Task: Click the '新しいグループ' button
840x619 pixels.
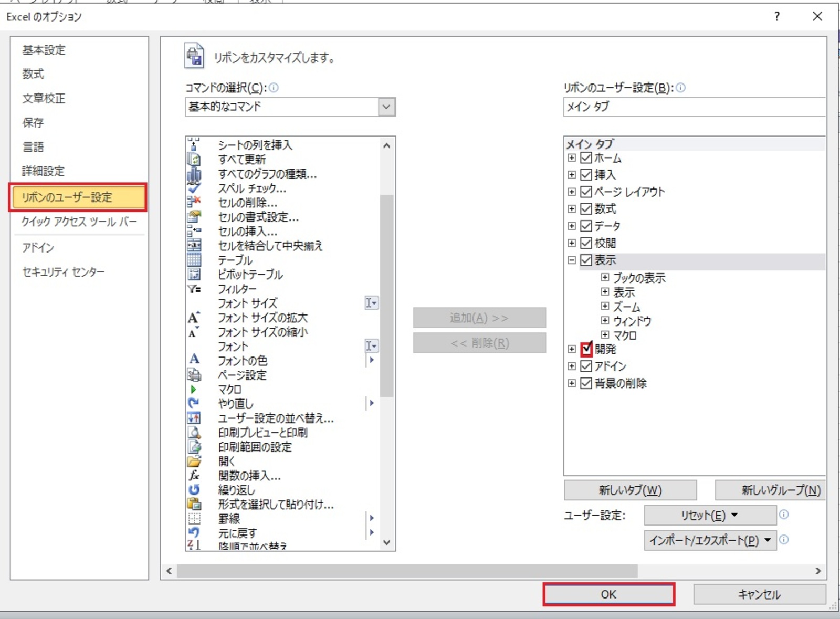Action: (771, 490)
